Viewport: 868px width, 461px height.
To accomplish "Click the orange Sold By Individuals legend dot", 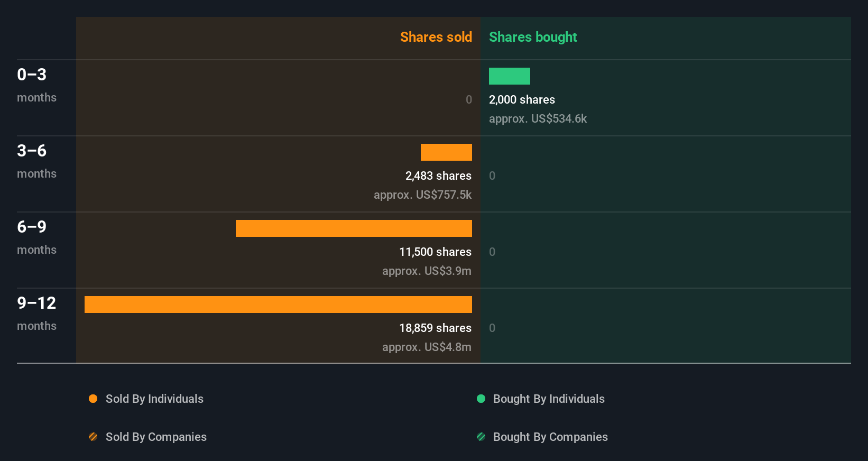I will 93,399.
